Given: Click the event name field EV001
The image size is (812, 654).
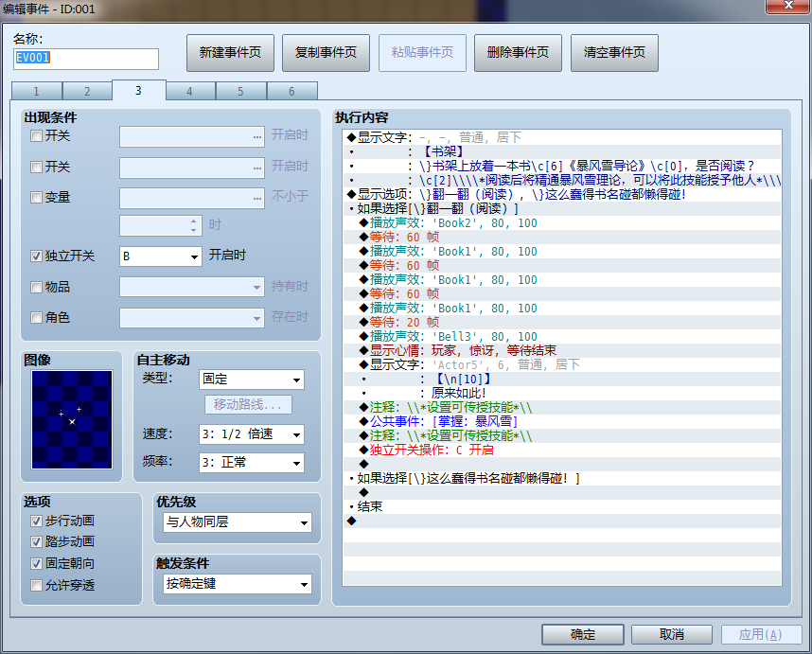Looking at the screenshot, I should (86, 59).
